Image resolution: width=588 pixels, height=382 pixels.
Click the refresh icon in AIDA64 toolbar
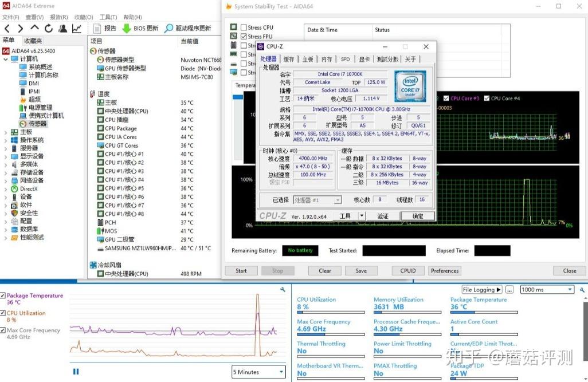pyautogui.click(x=48, y=27)
